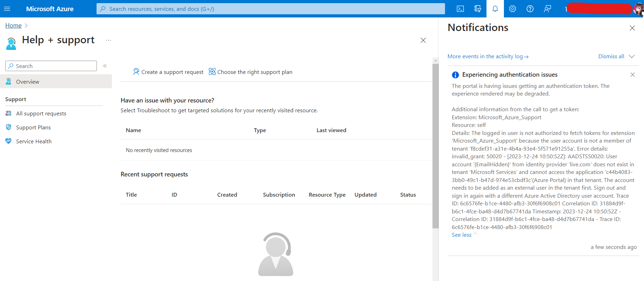
Task: Click the blue info icon in notification
Action: tap(455, 75)
